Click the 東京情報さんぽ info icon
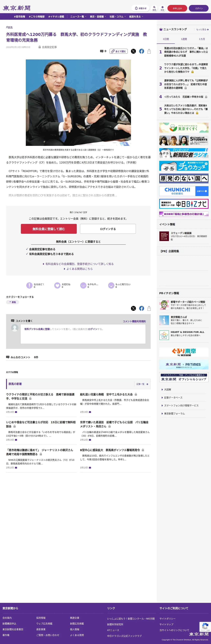Image resolution: width=211 pixels, height=644 pixels. coord(164,320)
